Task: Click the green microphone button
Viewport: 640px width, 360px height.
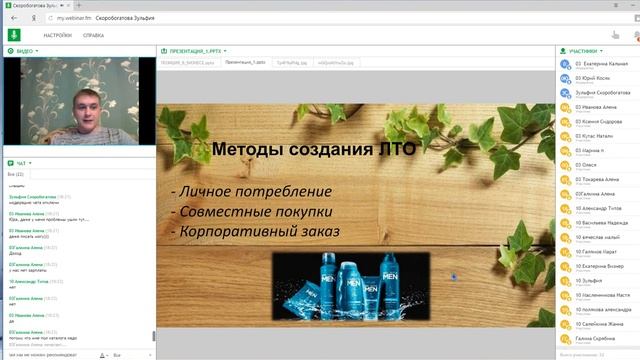Action: coord(14,35)
